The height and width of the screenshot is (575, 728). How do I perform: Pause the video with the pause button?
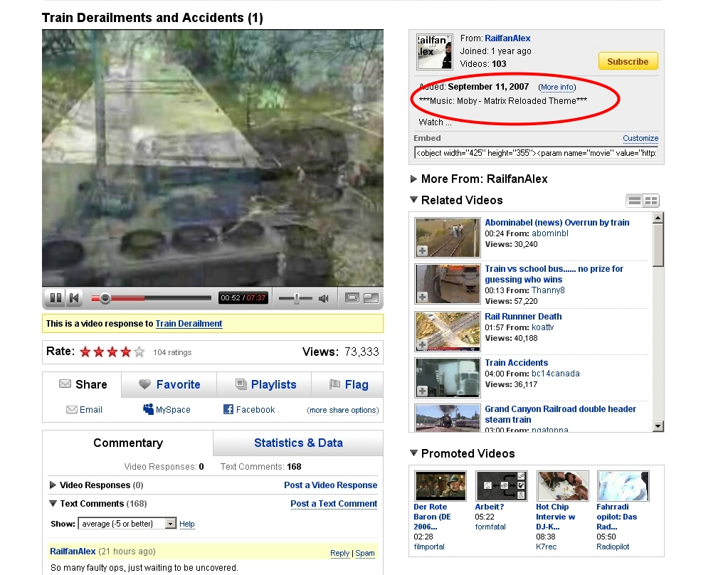pos(54,298)
